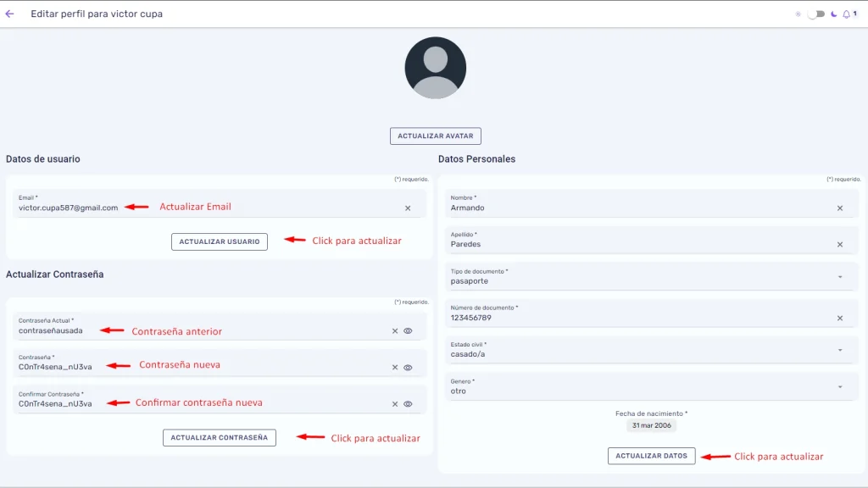Click the 31 mar 2006 birth date
The image size is (868, 488).
point(652,425)
